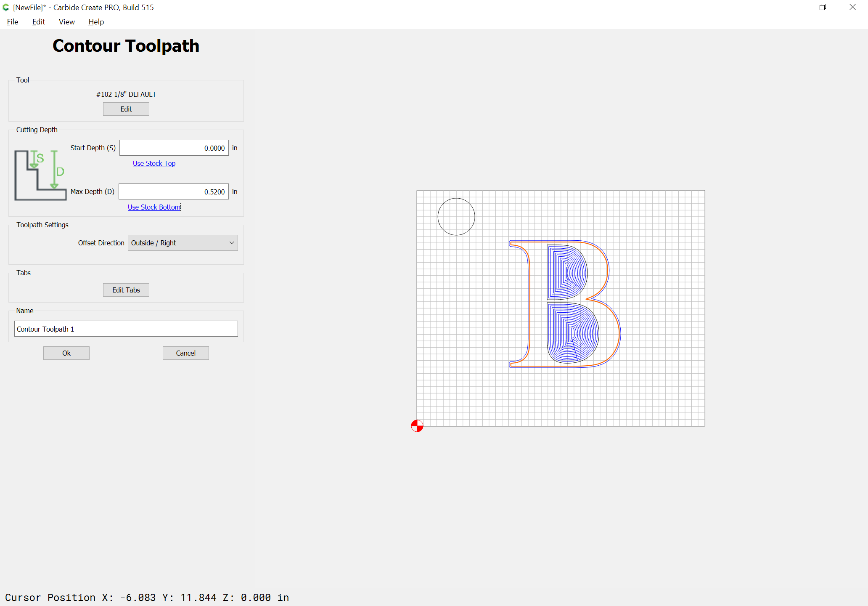Open the View menu
The width and height of the screenshot is (868, 606).
66,22
